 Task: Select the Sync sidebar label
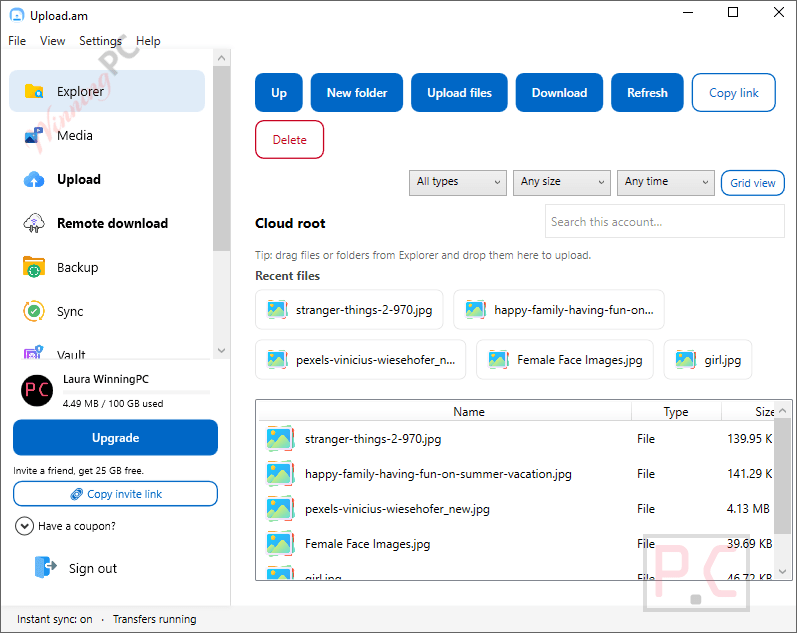click(x=70, y=311)
